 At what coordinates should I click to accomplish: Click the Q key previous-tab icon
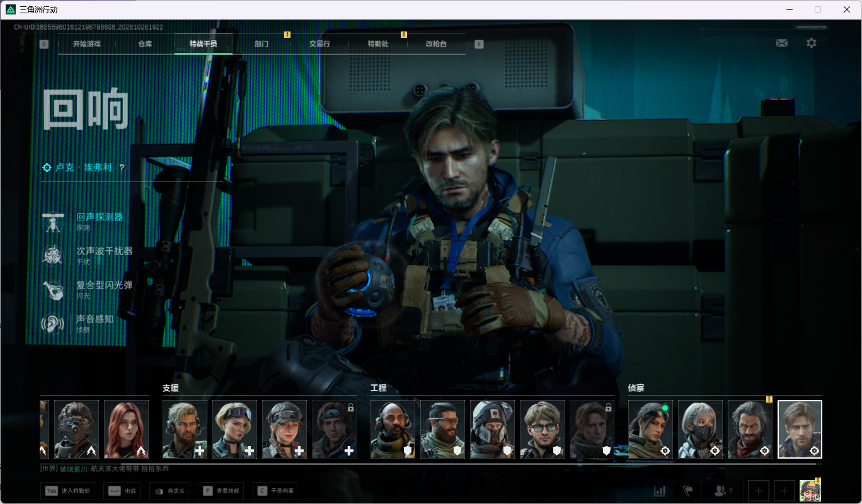(x=43, y=44)
